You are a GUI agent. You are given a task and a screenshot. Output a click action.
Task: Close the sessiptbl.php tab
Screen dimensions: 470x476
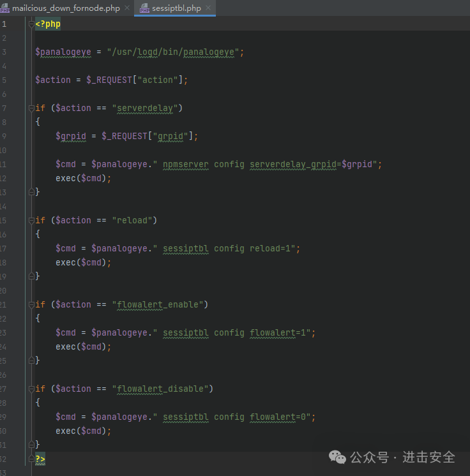click(208, 8)
